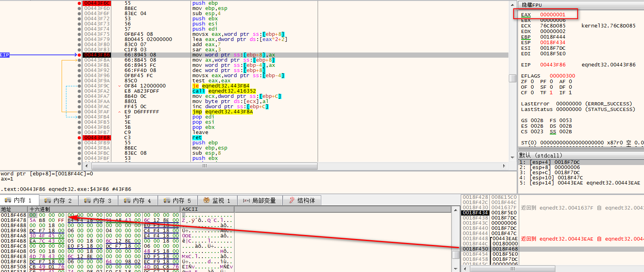644x272 pixels.
Task: Toggle breakpoint dot at address 00443F86
Action: [80, 55]
